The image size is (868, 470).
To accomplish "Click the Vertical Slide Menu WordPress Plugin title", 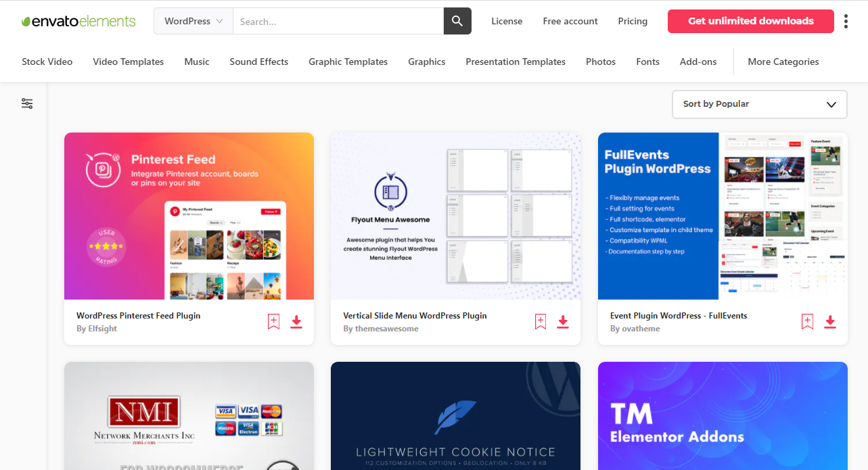I will (x=415, y=316).
